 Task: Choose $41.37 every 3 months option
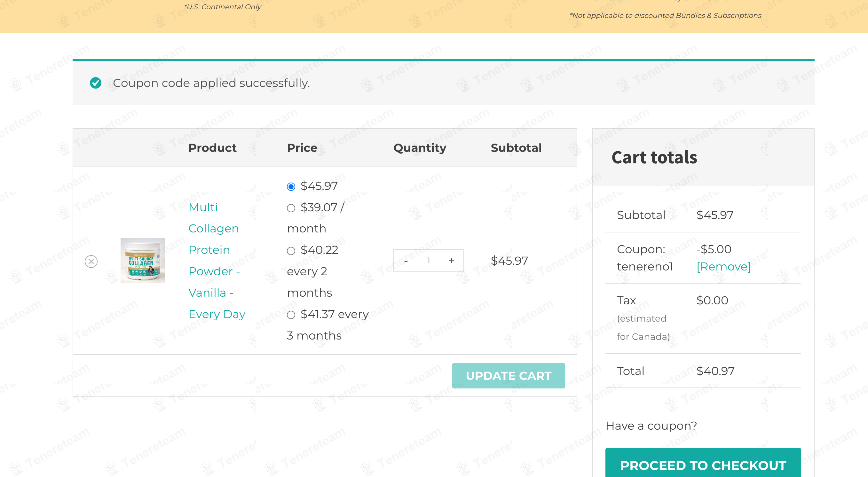click(x=291, y=315)
